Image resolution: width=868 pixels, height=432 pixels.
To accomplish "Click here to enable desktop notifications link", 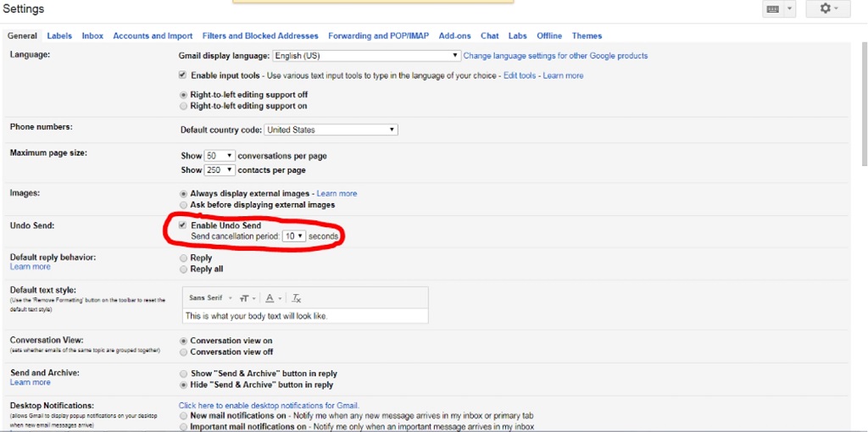I will click(x=269, y=406).
